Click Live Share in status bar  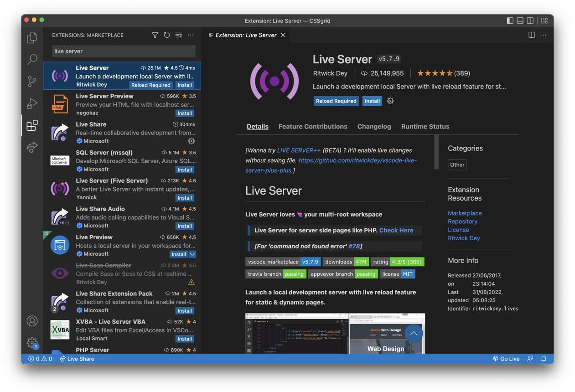point(77,359)
